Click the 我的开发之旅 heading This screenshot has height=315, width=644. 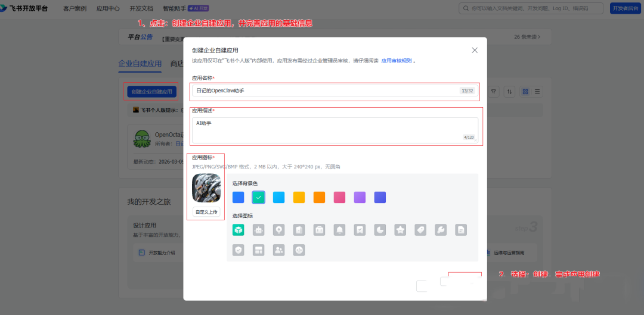(x=149, y=201)
